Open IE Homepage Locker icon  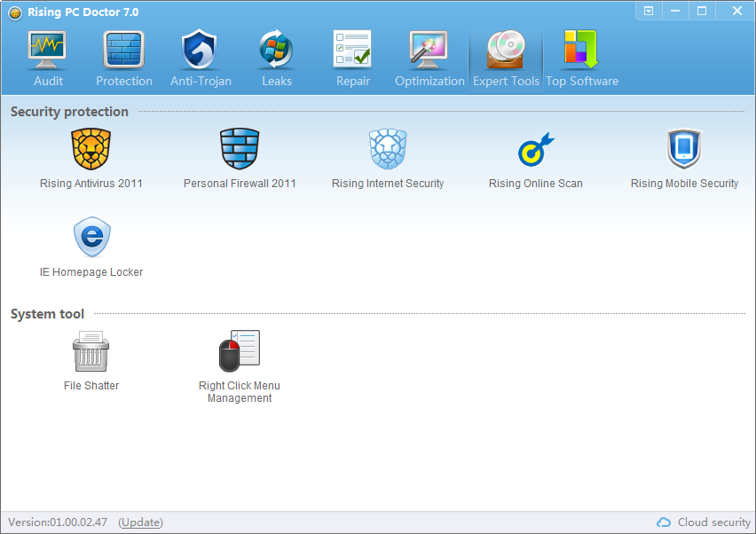tap(91, 237)
